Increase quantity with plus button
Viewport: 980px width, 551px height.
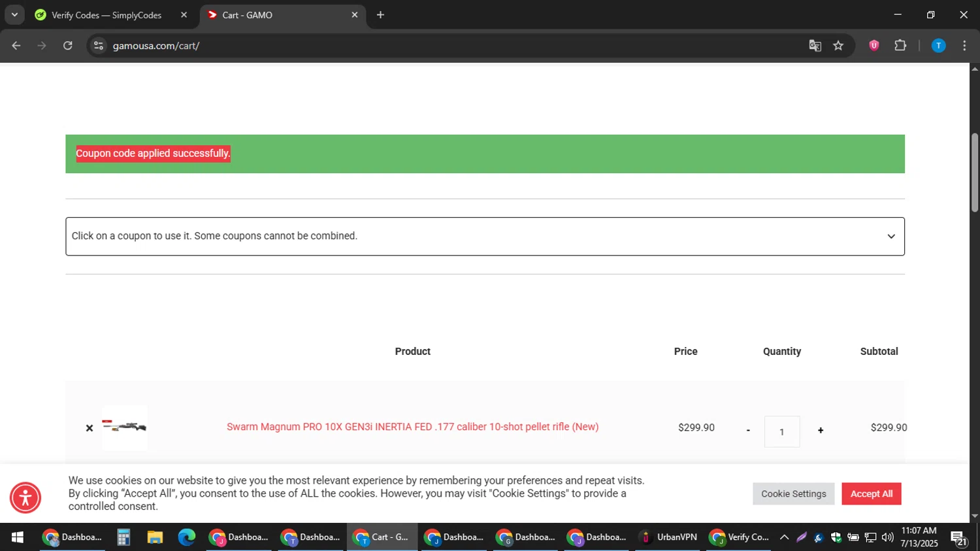821,430
